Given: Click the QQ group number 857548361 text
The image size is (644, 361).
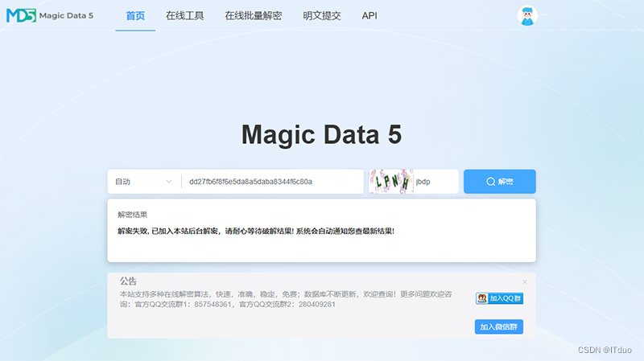Looking at the screenshot, I should click(213, 305).
